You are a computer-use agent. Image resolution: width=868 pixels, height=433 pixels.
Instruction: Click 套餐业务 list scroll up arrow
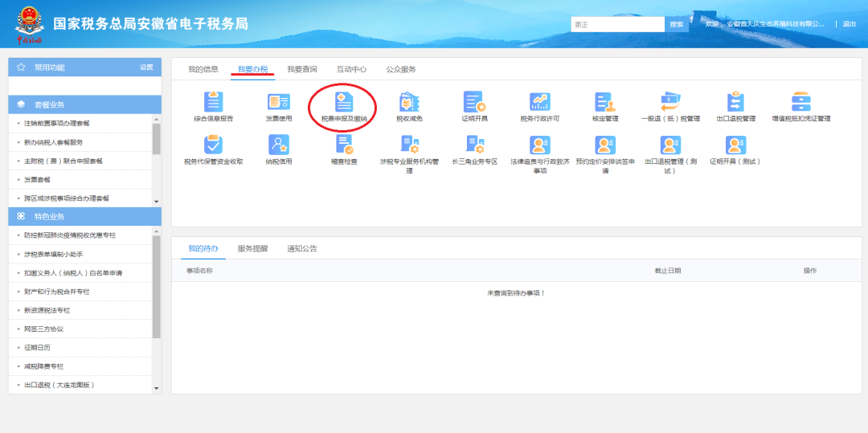click(x=156, y=118)
